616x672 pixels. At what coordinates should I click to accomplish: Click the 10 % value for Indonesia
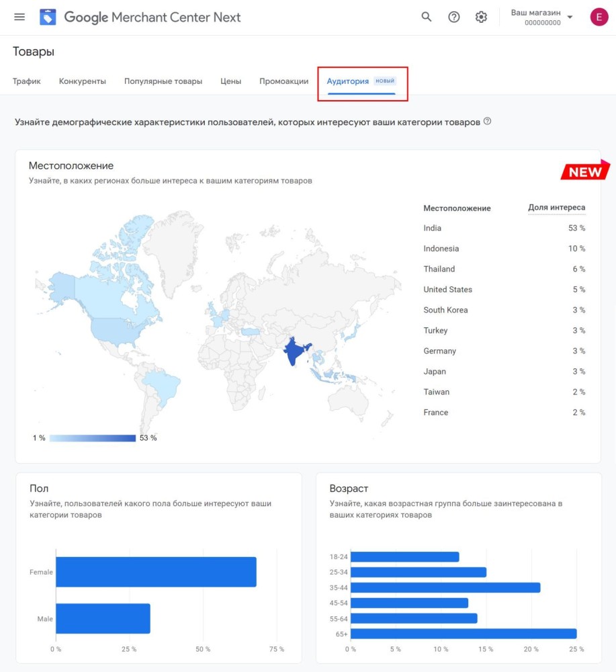pyautogui.click(x=576, y=249)
